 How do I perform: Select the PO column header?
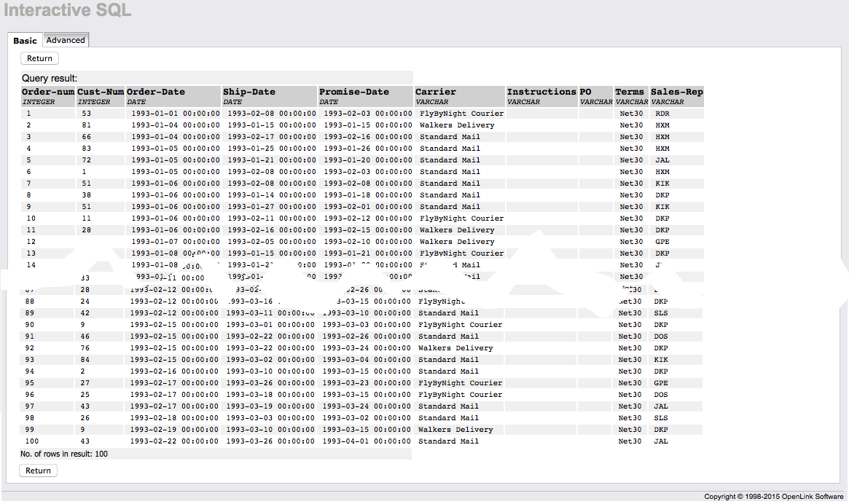[586, 92]
